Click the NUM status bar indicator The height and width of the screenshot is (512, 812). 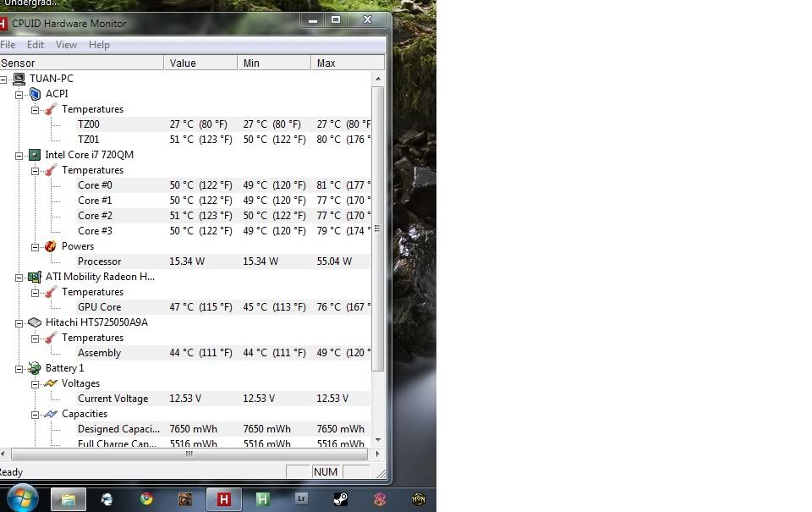coord(325,472)
